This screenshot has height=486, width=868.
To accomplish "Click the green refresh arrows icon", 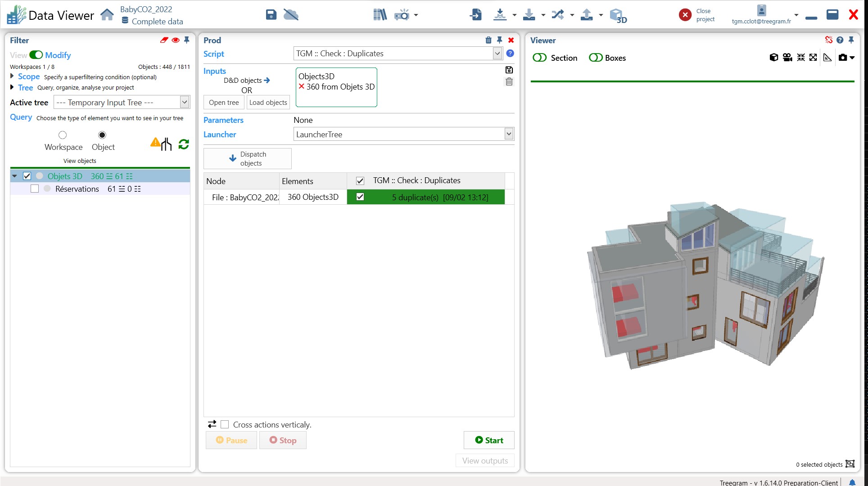I will point(184,144).
